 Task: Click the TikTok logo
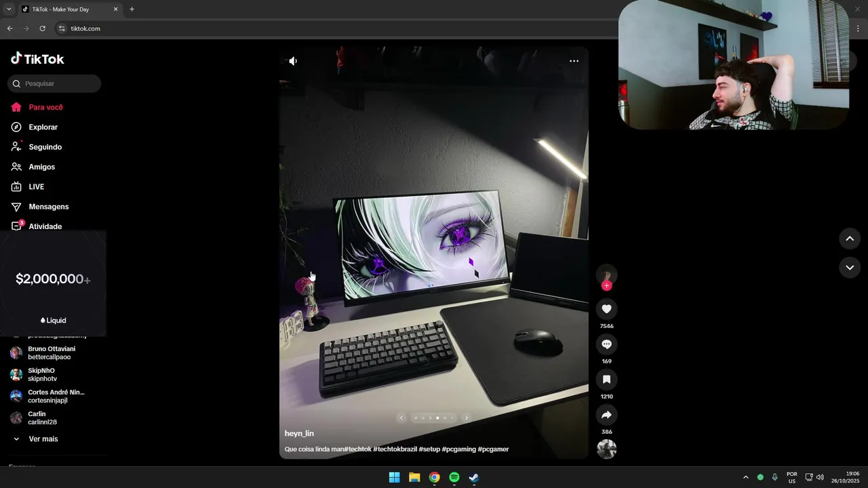[x=37, y=59]
